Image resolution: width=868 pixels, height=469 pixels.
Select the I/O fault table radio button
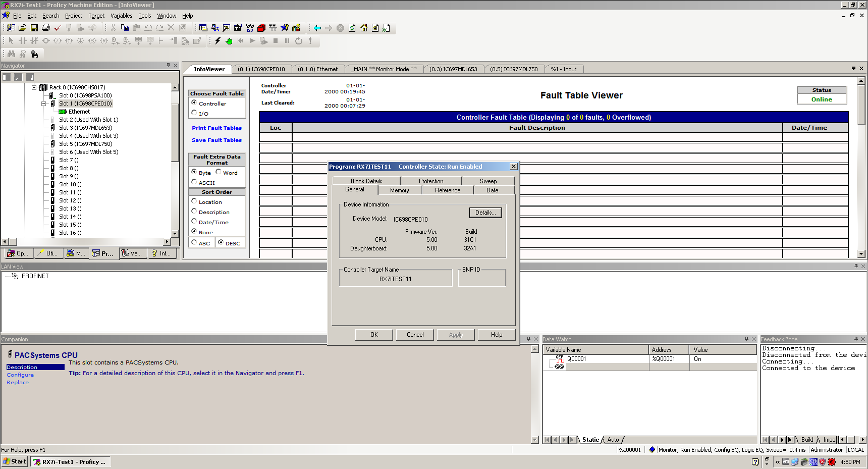[x=194, y=113]
